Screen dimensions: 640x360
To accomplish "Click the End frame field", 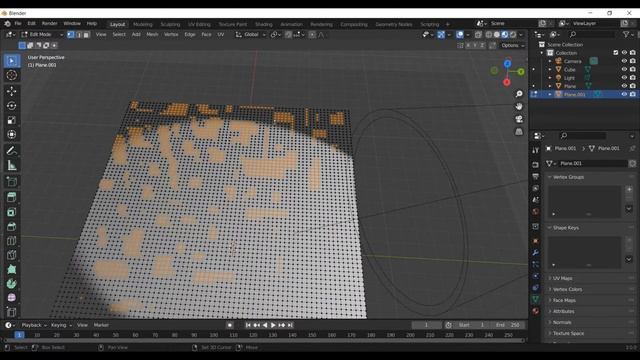I will coord(508,325).
